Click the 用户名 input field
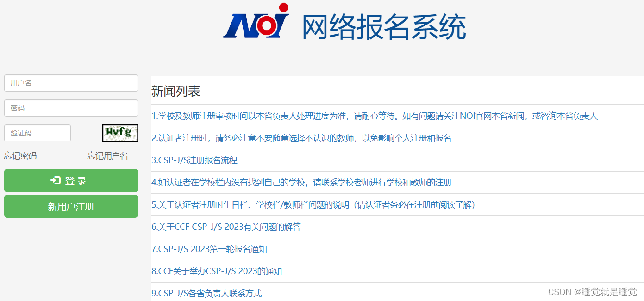This screenshot has width=644, height=301. click(x=71, y=83)
